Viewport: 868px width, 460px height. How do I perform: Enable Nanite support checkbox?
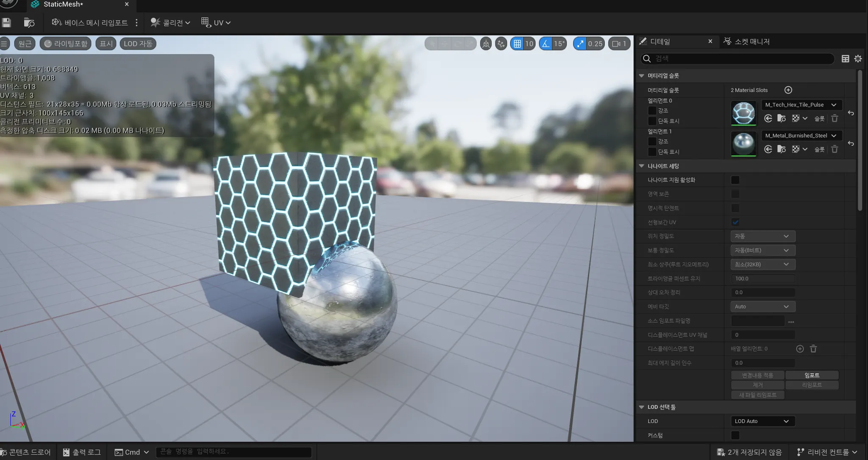click(735, 180)
